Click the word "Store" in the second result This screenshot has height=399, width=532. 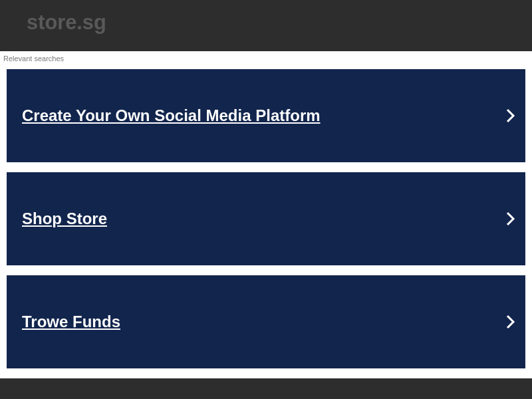[85, 219]
